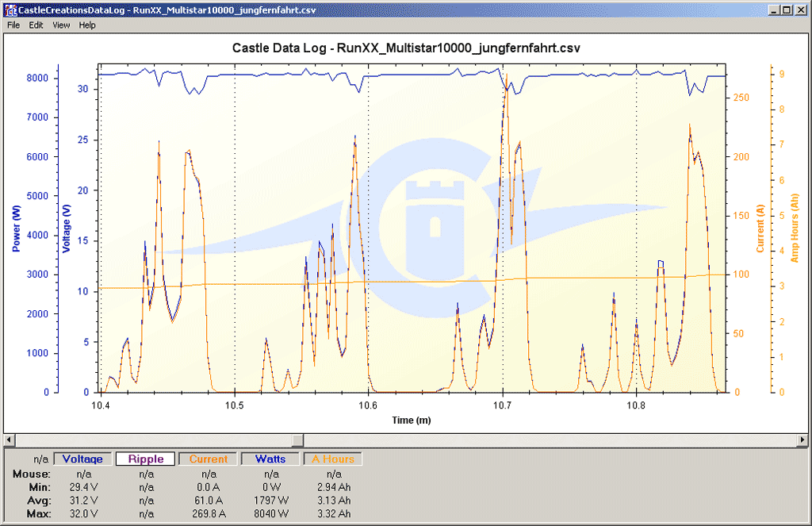Click the Power (W) axis label

17,228
